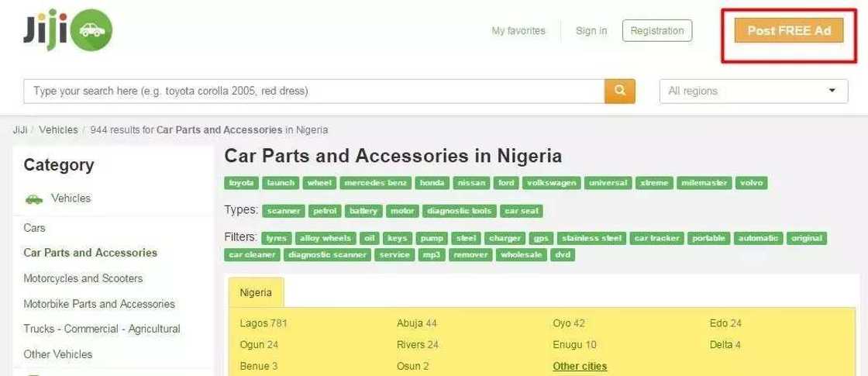The image size is (868, 376).
Task: Click the orange search magnifier button
Action: tap(620, 91)
